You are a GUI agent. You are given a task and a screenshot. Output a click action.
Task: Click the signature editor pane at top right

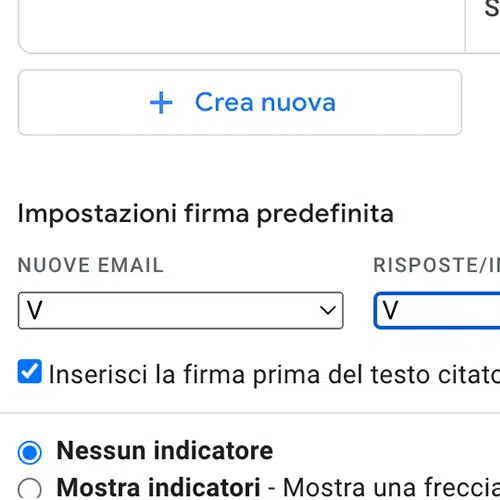click(x=483, y=26)
